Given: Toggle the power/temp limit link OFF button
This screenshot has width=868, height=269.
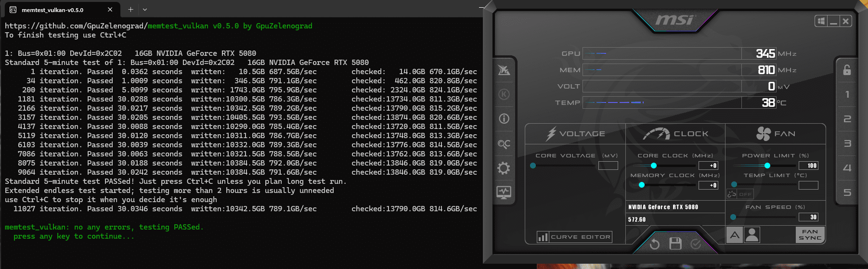Looking at the screenshot, I should (x=740, y=194).
